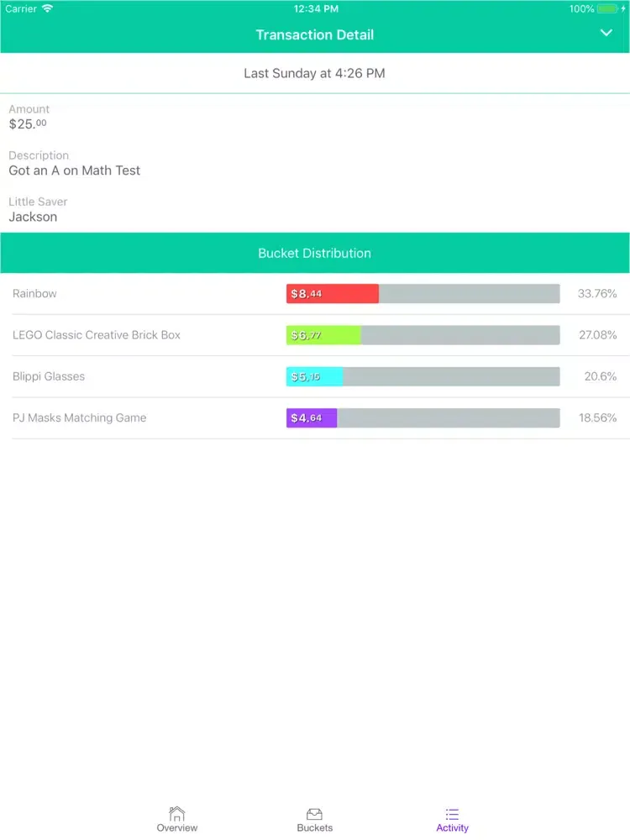Tap the Activity list icon
The width and height of the screenshot is (630, 840).
(452, 813)
